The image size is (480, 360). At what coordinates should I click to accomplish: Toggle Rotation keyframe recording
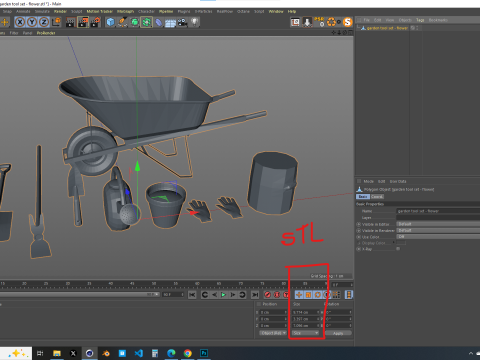click(x=318, y=295)
